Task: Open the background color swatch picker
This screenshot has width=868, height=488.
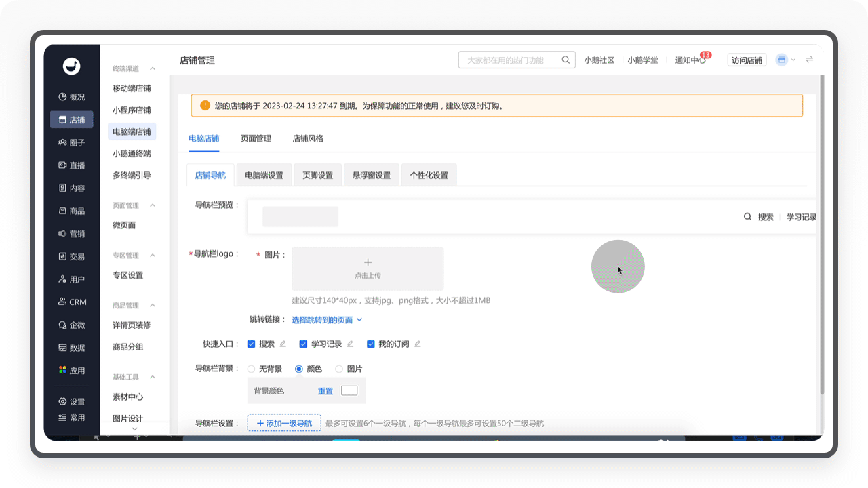Action: pyautogui.click(x=349, y=390)
